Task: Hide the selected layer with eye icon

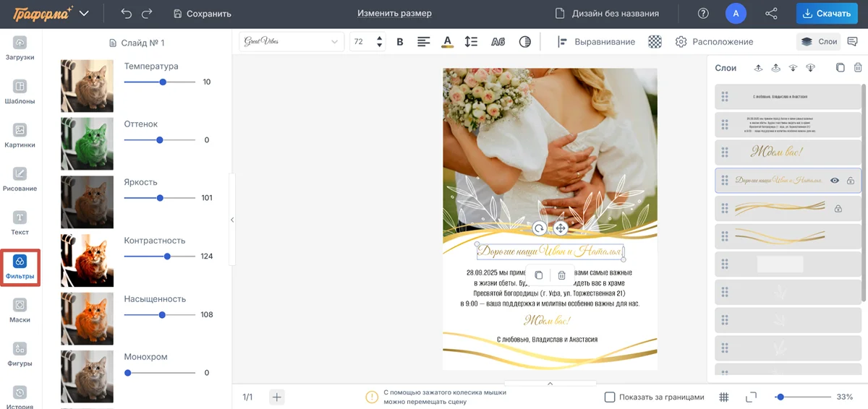Action: [x=835, y=181]
